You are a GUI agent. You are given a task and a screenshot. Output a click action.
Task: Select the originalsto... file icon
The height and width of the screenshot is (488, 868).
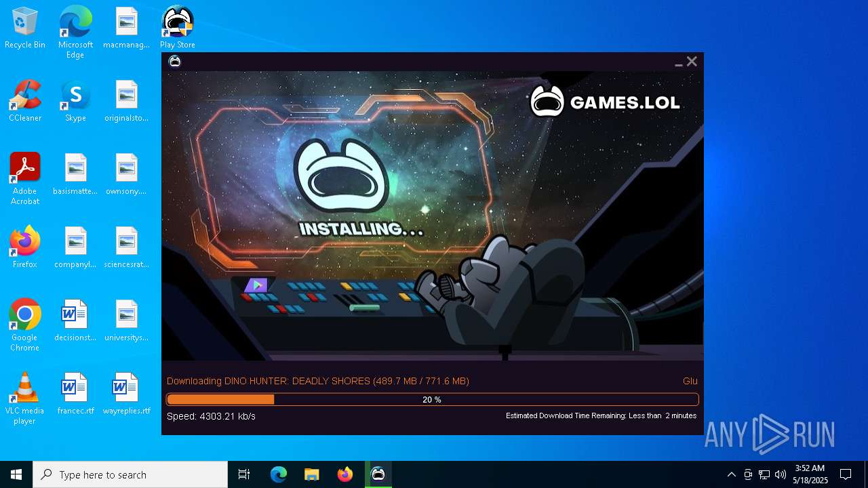126,102
